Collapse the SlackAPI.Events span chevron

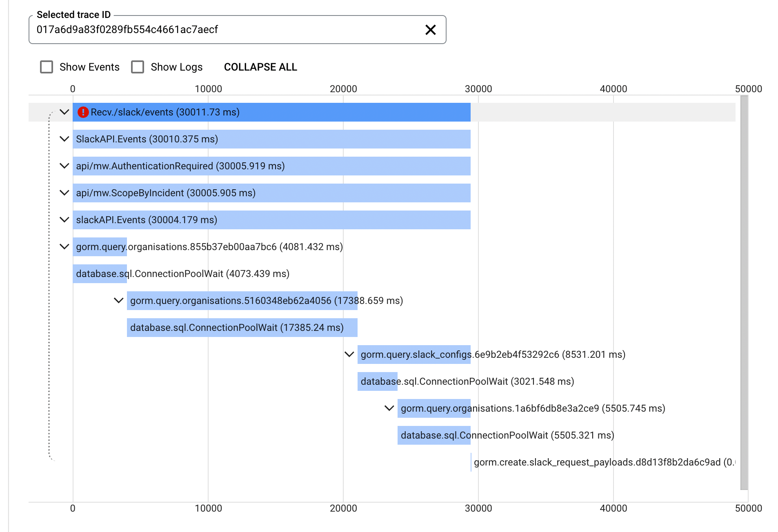(64, 139)
